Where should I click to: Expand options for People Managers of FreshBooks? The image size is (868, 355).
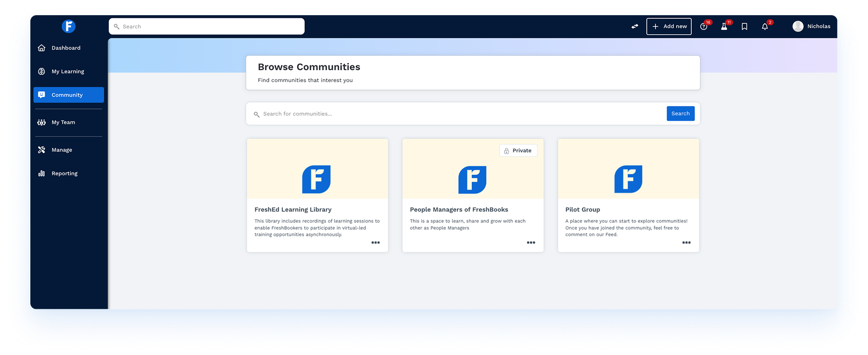(531, 243)
